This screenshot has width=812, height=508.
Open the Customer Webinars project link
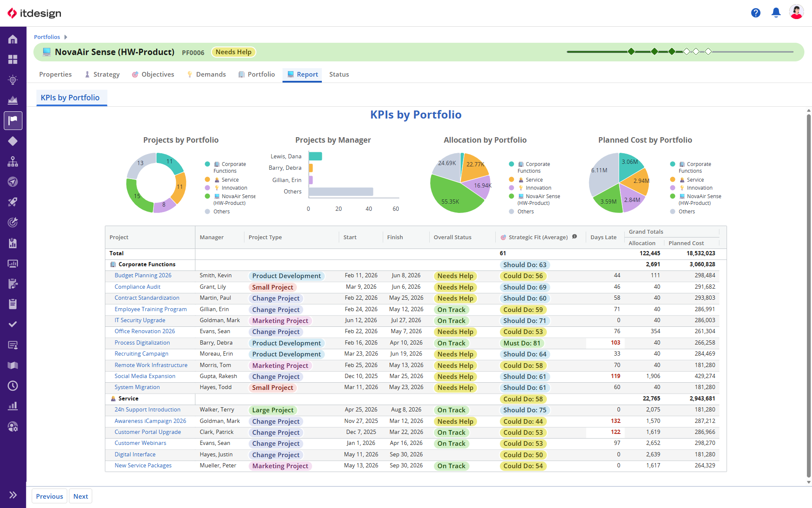pyautogui.click(x=140, y=443)
